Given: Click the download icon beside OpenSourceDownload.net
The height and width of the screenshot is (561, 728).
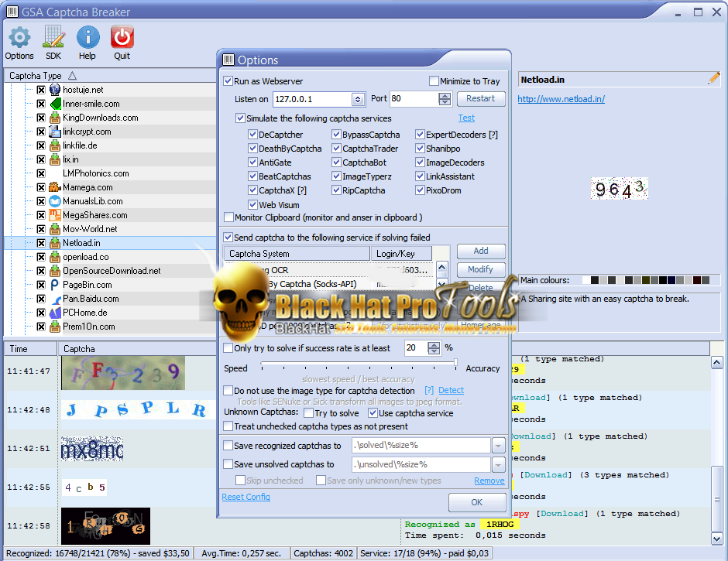Looking at the screenshot, I should tap(55, 271).
